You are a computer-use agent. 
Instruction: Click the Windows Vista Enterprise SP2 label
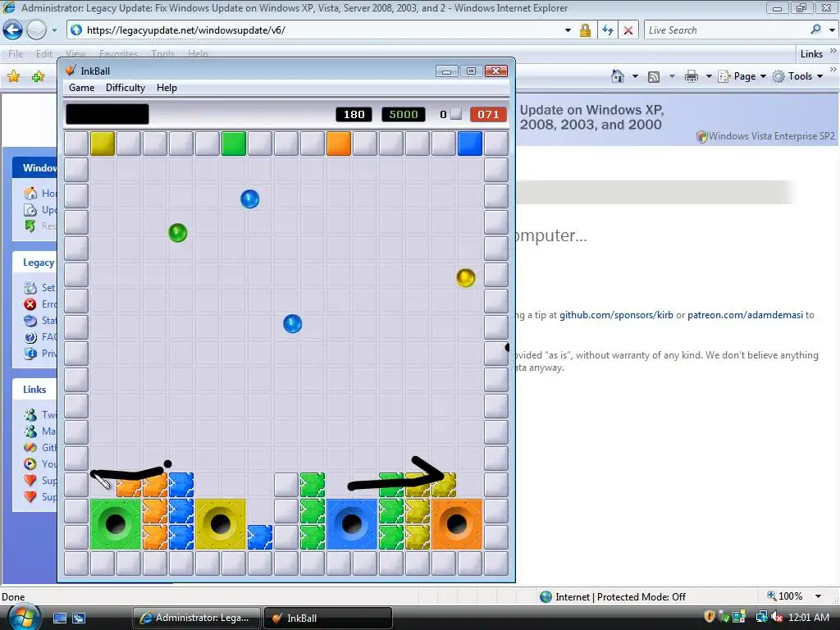click(x=771, y=136)
